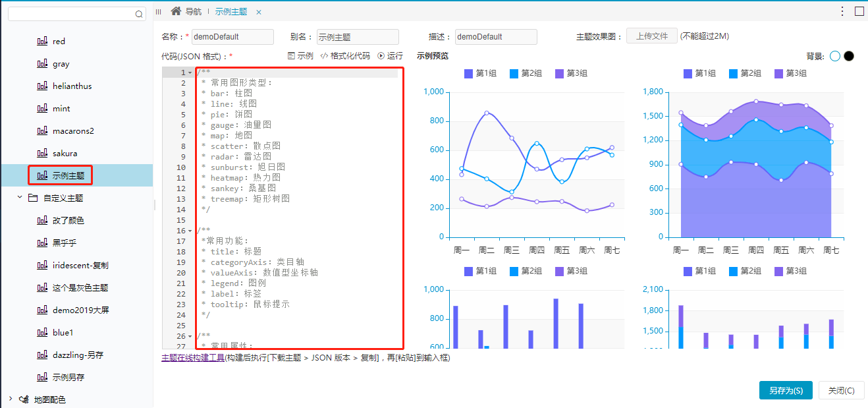Image resolution: width=868 pixels, height=408 pixels.
Task: Click the search magnifier icon in sidebar
Action: (139, 14)
